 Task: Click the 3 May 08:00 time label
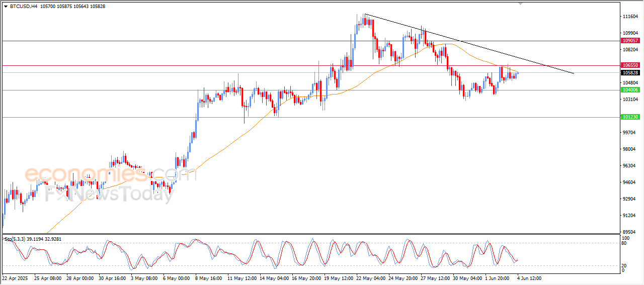point(144,278)
